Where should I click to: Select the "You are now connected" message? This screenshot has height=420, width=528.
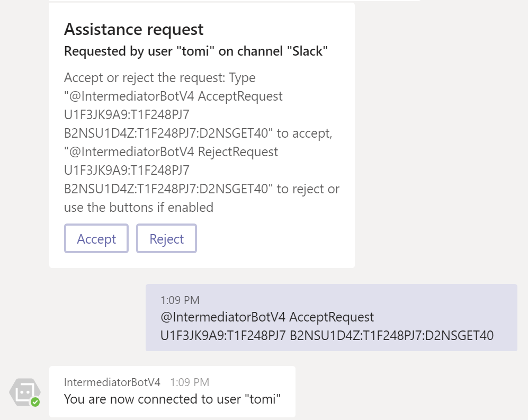click(x=172, y=399)
